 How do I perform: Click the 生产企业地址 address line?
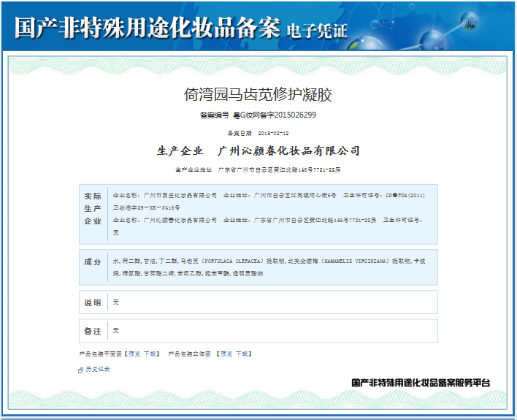coord(258,169)
